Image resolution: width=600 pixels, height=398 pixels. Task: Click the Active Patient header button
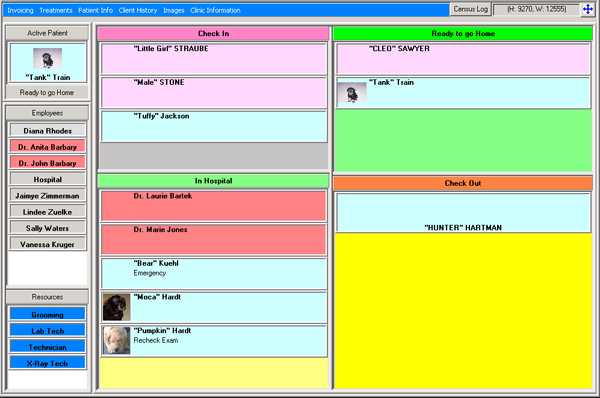click(x=47, y=33)
